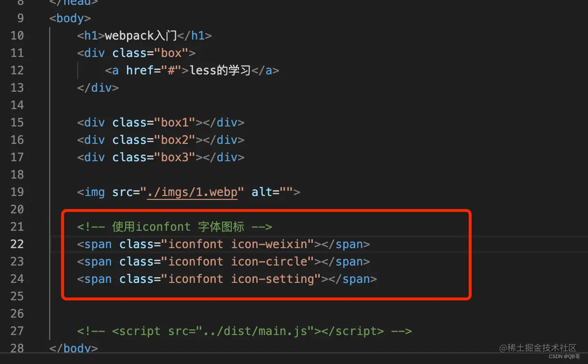Place cursor on the box2 div line

161,140
